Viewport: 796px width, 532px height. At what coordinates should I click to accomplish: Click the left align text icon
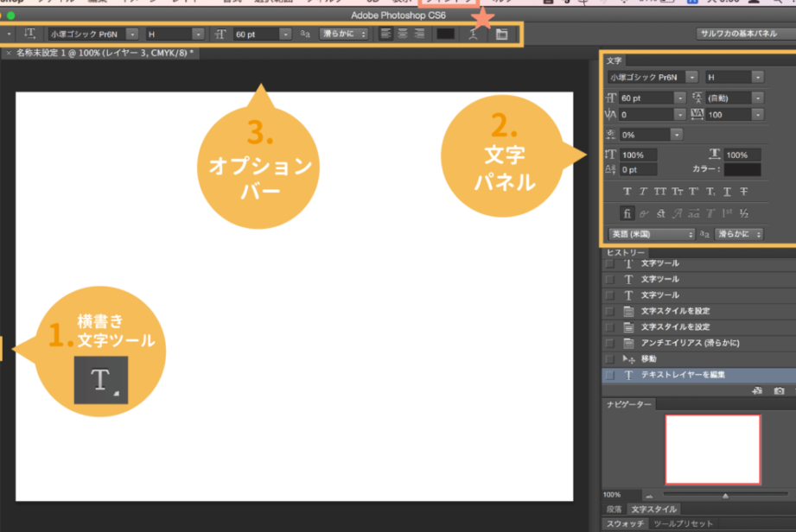click(x=386, y=34)
